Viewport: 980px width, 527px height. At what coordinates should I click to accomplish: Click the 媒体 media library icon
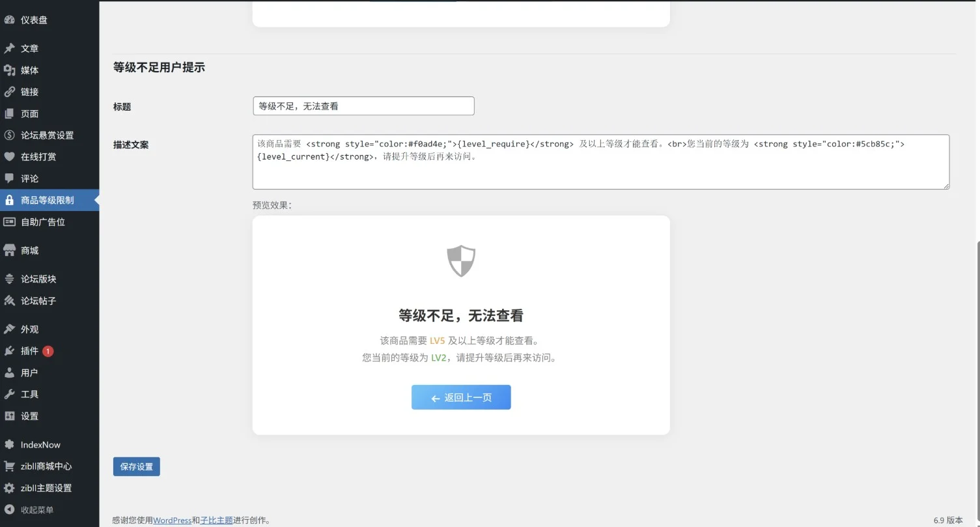(x=9, y=70)
